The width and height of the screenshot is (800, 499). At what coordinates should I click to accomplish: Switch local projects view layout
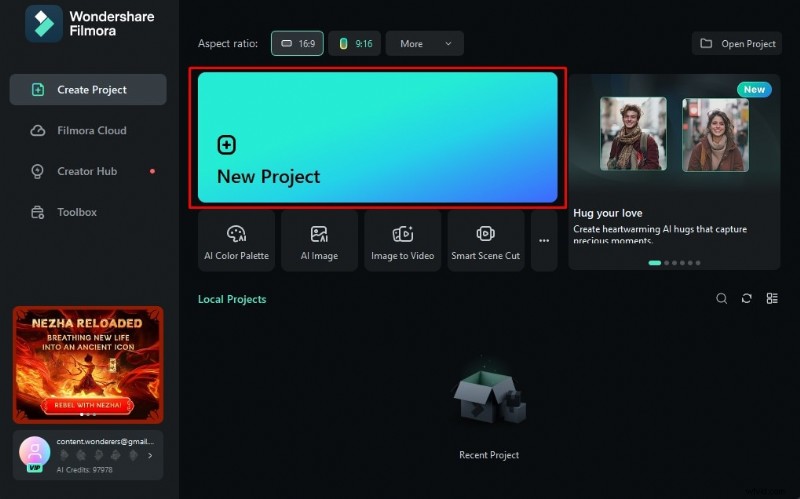pos(772,298)
